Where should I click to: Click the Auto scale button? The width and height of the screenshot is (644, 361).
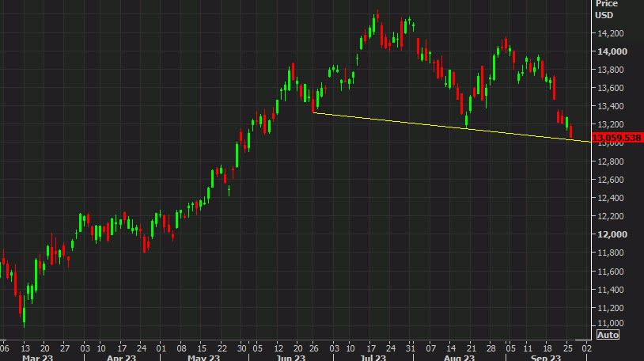(608, 335)
